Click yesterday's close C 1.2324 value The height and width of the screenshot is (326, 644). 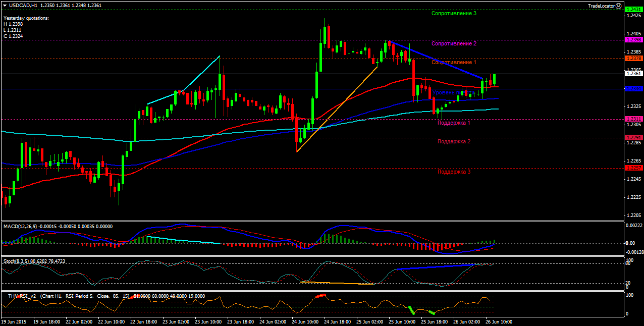click(13, 36)
